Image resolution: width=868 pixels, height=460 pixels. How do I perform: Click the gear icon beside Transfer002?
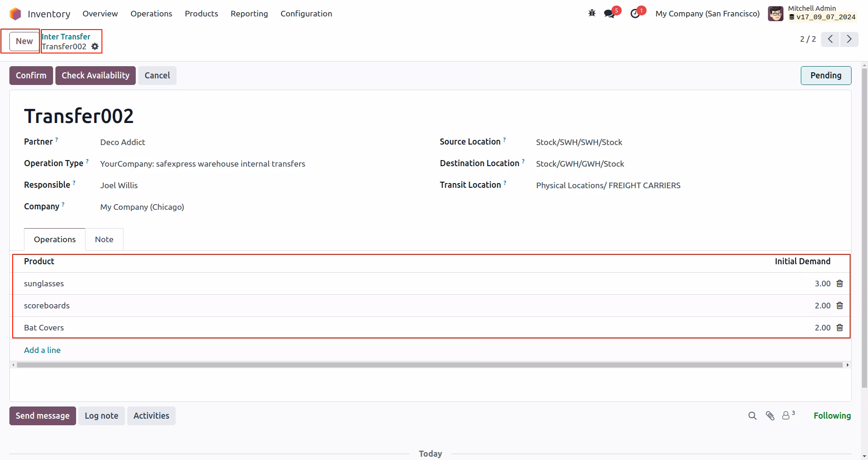pos(95,46)
